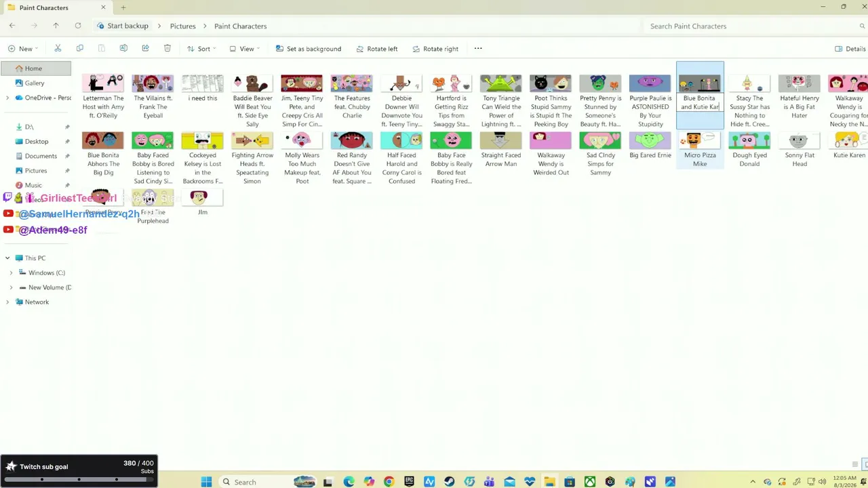Select Desktop quick access item
This screenshot has width=868, height=488.
(x=37, y=142)
